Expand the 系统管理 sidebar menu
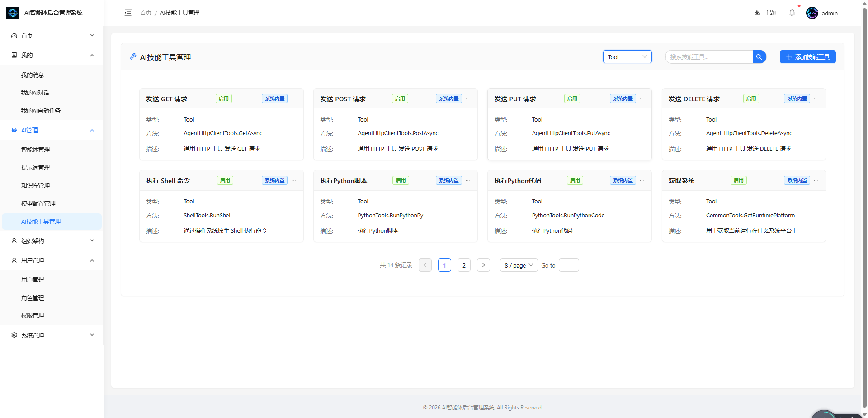This screenshot has height=418, width=868. click(x=52, y=335)
